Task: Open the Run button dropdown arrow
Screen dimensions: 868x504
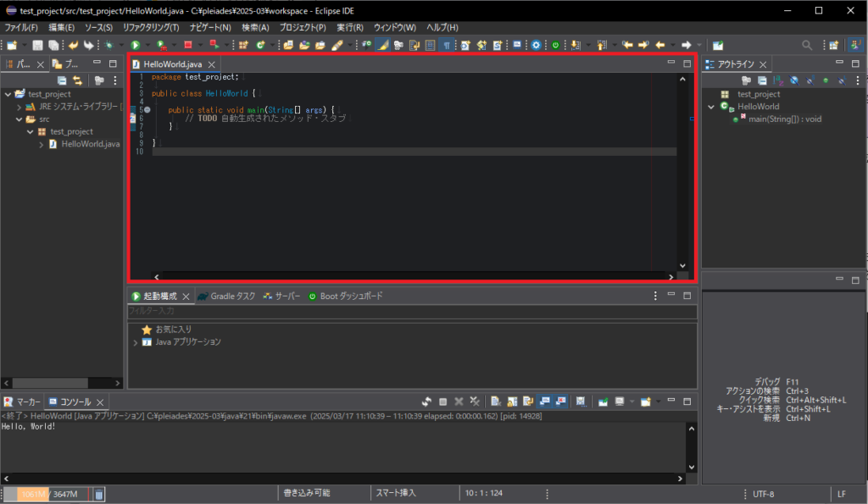Action: point(146,46)
